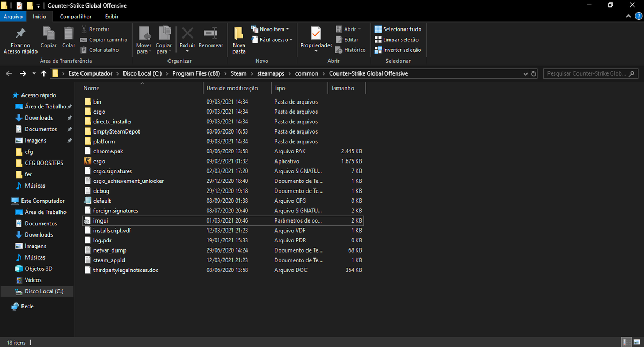Refresh the address bar folder view
This screenshot has width=644, height=347.
[x=533, y=73]
